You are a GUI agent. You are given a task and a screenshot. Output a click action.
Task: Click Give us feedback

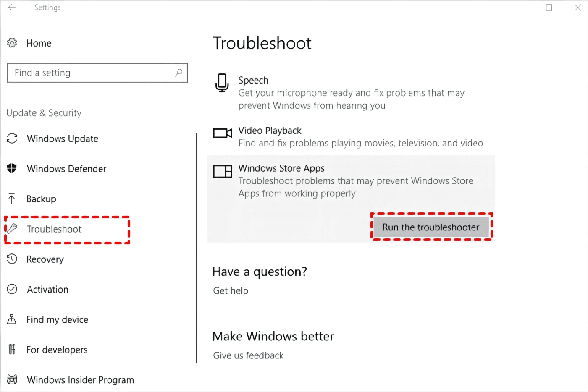[x=248, y=355]
